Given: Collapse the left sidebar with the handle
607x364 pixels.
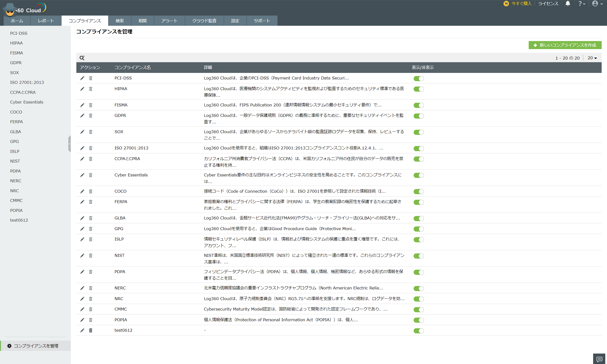Looking at the screenshot, I should point(70,144).
